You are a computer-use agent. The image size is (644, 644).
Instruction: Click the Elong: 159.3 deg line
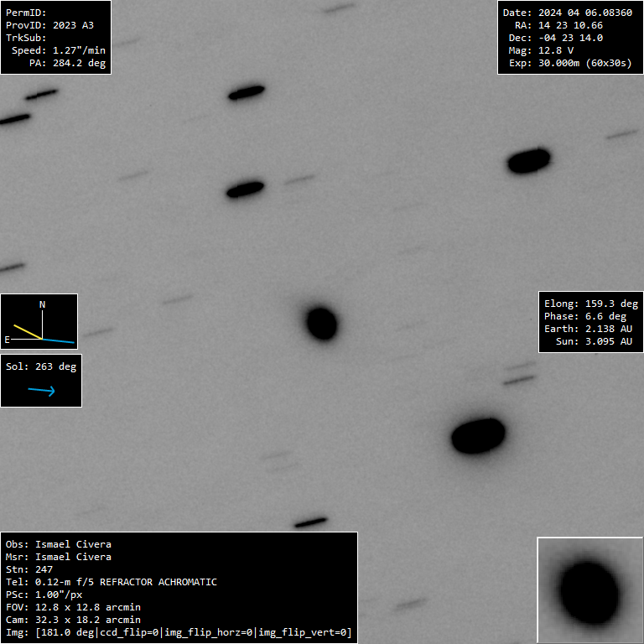pyautogui.click(x=591, y=304)
